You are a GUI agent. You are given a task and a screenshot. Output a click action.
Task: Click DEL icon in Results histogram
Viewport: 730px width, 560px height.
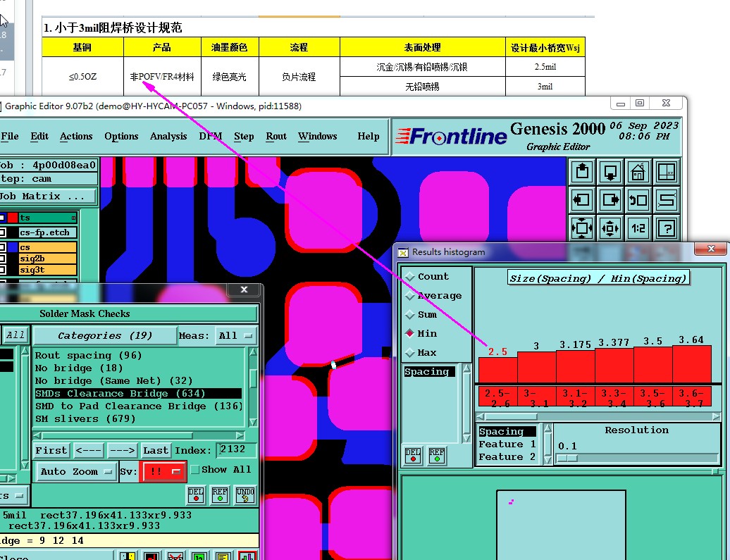pyautogui.click(x=413, y=455)
